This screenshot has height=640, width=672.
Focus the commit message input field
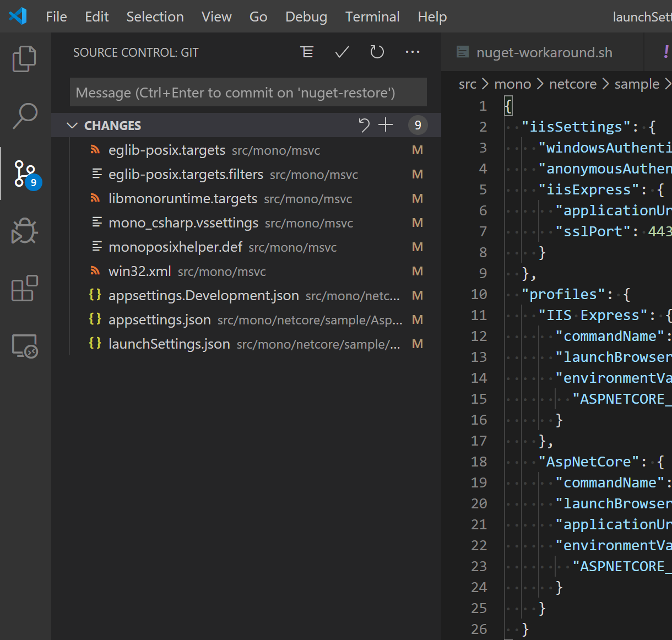[x=248, y=92]
